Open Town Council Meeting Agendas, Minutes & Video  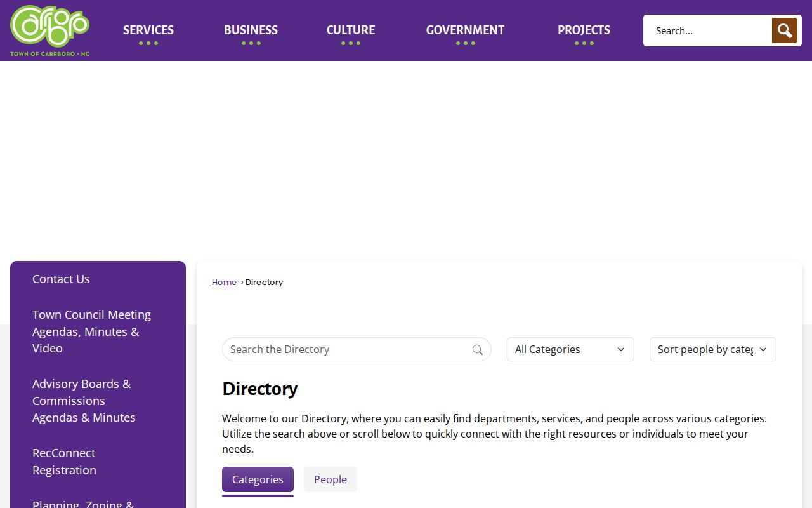(x=91, y=331)
